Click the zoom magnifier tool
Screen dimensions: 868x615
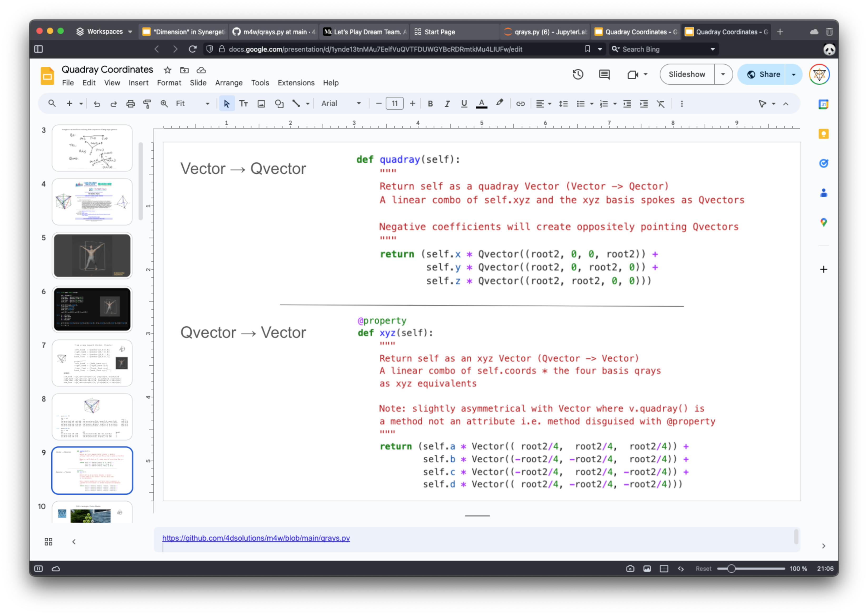pyautogui.click(x=164, y=103)
